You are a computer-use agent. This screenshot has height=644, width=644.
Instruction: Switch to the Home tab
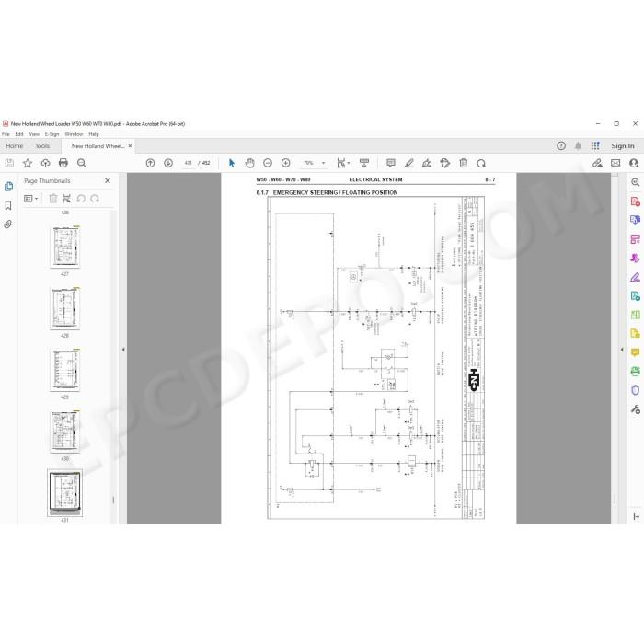click(15, 145)
